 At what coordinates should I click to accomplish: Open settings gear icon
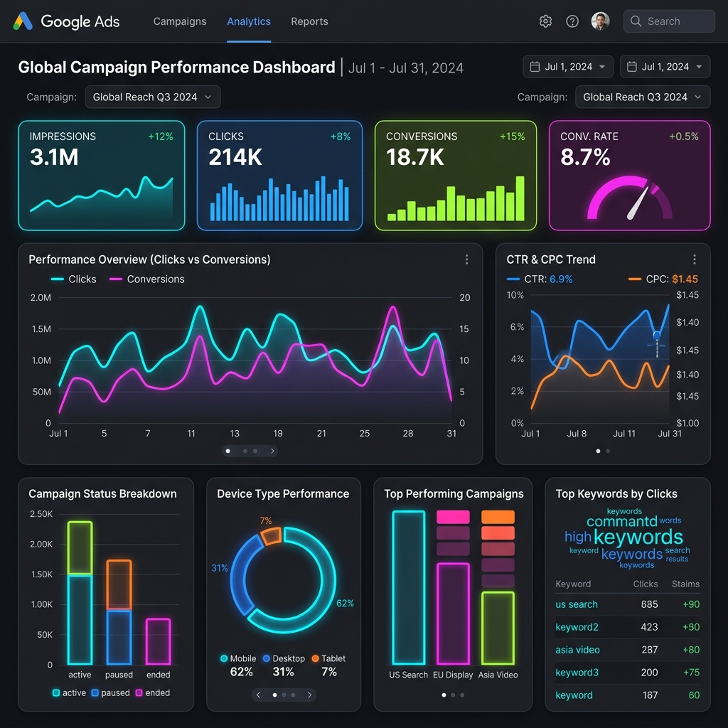(x=545, y=21)
